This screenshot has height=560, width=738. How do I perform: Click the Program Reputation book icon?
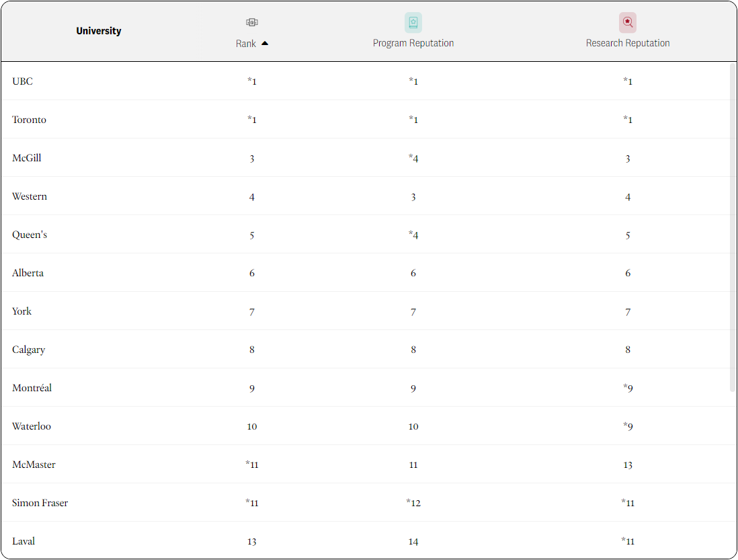[x=413, y=22]
